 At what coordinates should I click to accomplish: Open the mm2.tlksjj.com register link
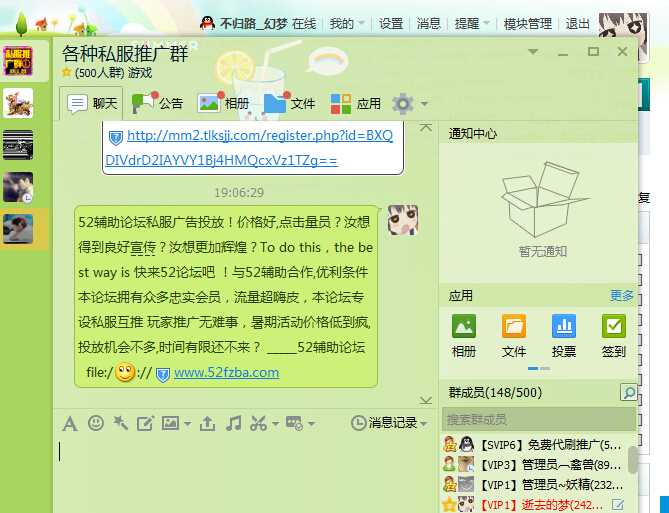click(x=249, y=148)
